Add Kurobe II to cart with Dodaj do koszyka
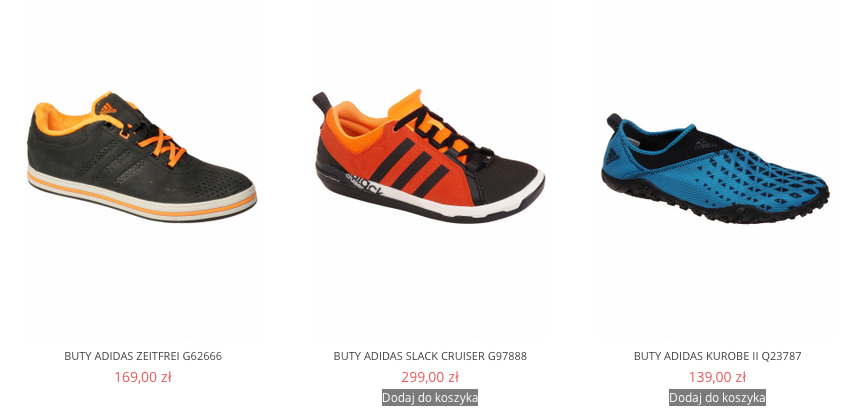Image resolution: width=853 pixels, height=417 pixels. [x=718, y=397]
